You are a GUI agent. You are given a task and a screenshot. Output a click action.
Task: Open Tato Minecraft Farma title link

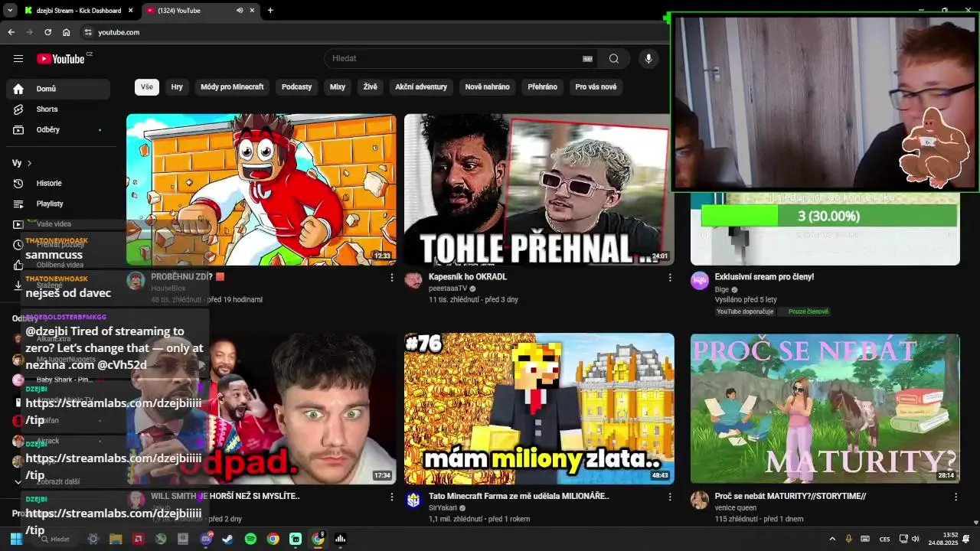(519, 496)
